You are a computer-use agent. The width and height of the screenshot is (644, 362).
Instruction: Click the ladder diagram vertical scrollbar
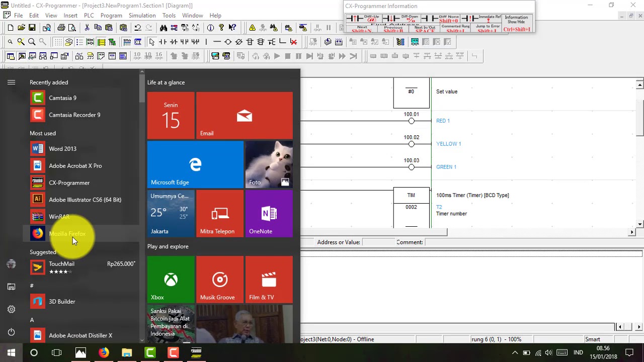[639, 153]
